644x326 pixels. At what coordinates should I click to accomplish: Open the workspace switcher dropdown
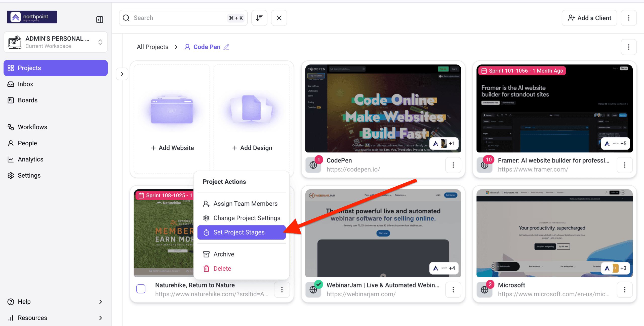point(56,42)
